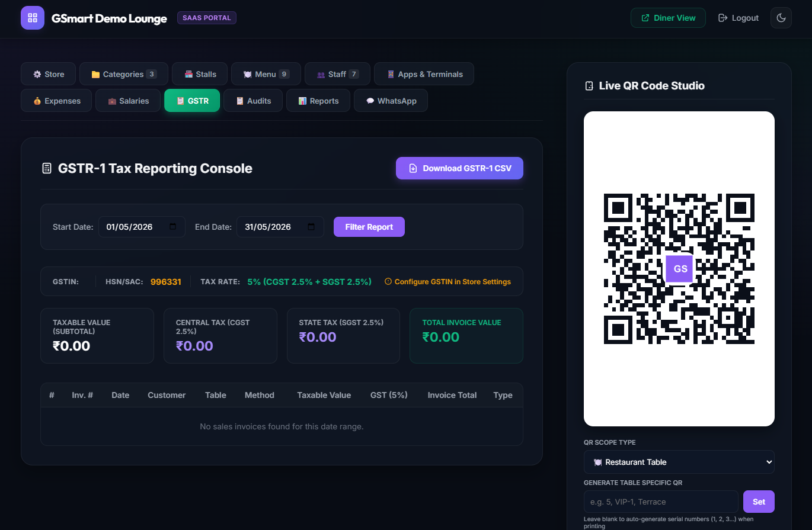Select the GSTR tab
This screenshot has width=812, height=530.
[x=192, y=101]
